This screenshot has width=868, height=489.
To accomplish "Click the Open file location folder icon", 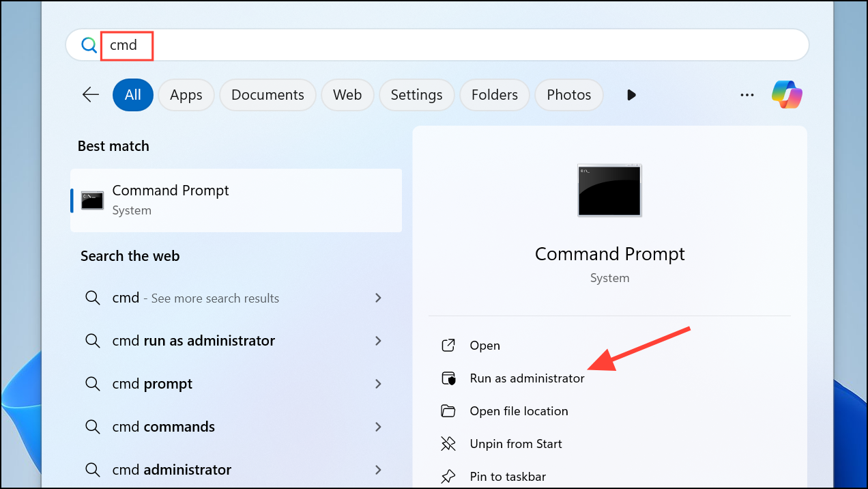I will [x=448, y=411].
